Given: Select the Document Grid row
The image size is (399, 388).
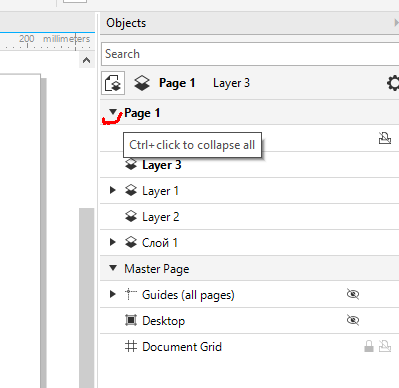Looking at the screenshot, I should click(x=249, y=347).
